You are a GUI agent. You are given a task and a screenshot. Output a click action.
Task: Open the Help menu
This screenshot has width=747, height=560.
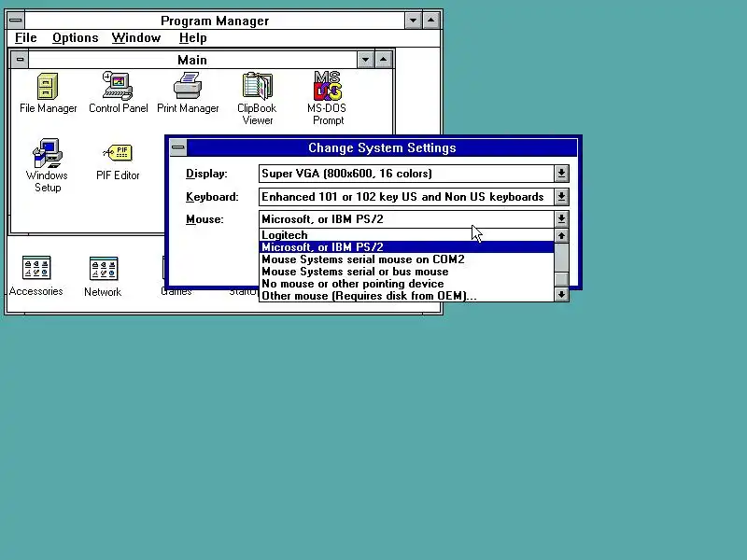[x=193, y=38]
